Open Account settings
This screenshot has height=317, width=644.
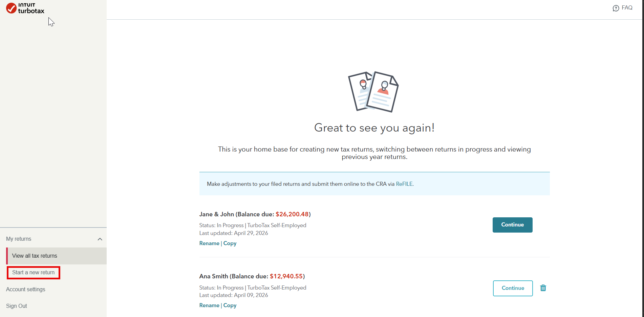26,289
